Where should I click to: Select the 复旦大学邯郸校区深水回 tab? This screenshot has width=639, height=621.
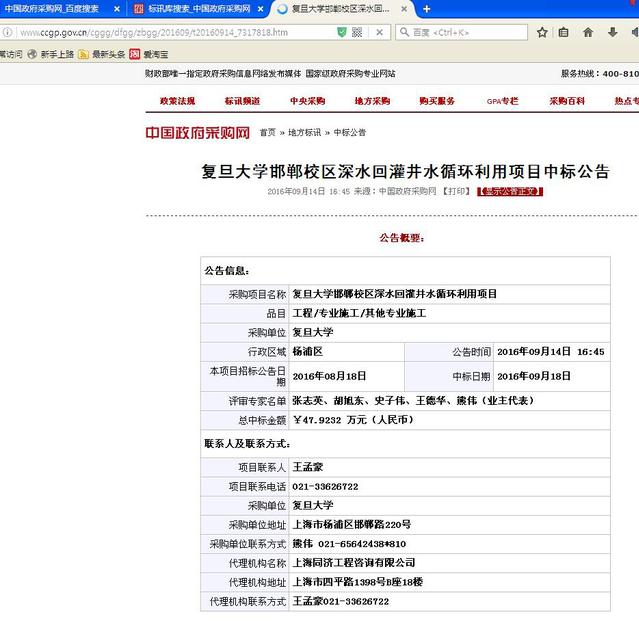coord(342,9)
